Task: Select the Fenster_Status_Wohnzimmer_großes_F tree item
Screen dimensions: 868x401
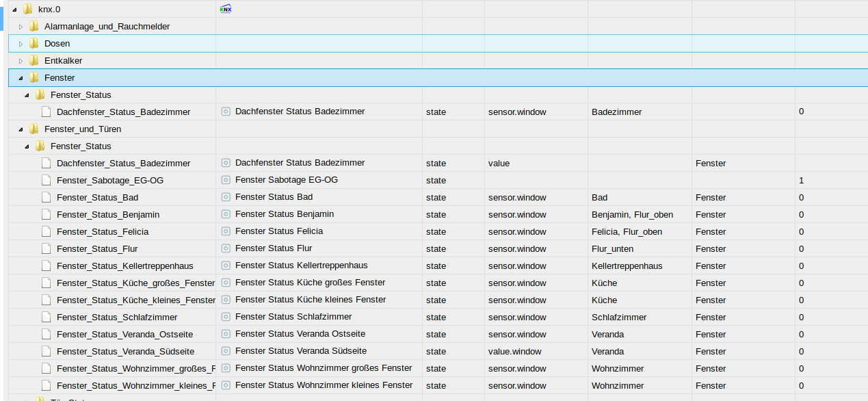Action: click(135, 368)
